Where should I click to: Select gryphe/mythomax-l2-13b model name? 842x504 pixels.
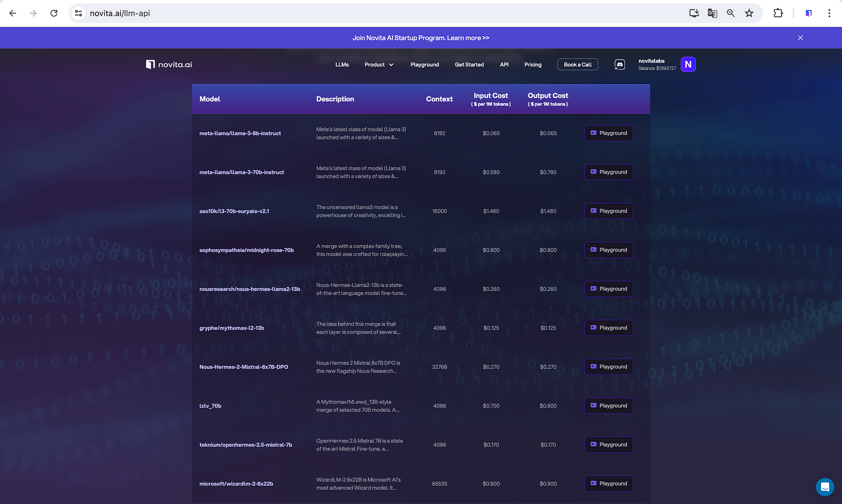(x=232, y=328)
